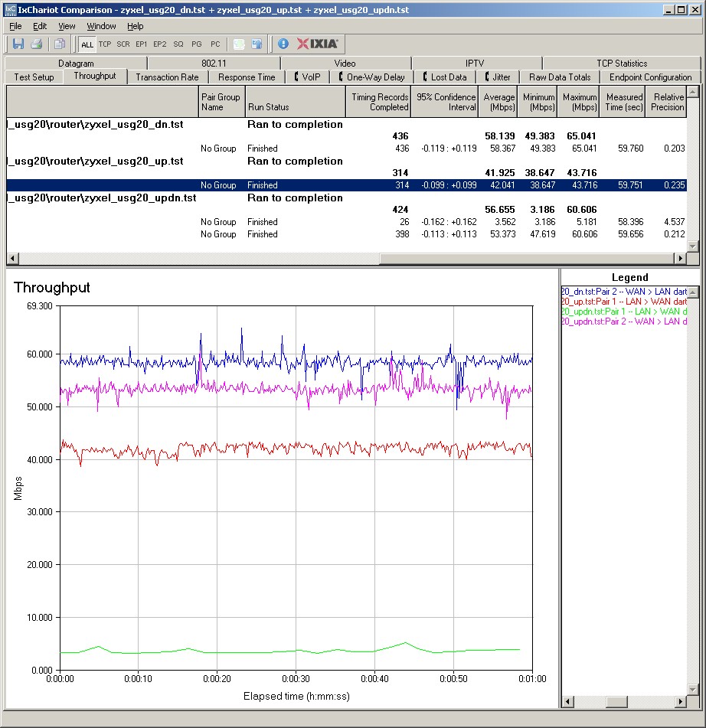
Task: Select legend entry updn.tst Pair 1 LAN > WAN
Action: pos(624,312)
